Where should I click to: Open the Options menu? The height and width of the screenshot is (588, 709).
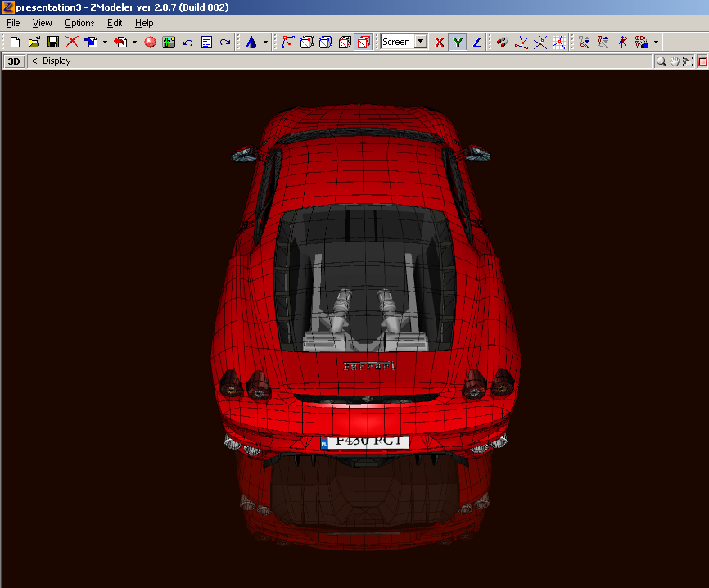(79, 23)
